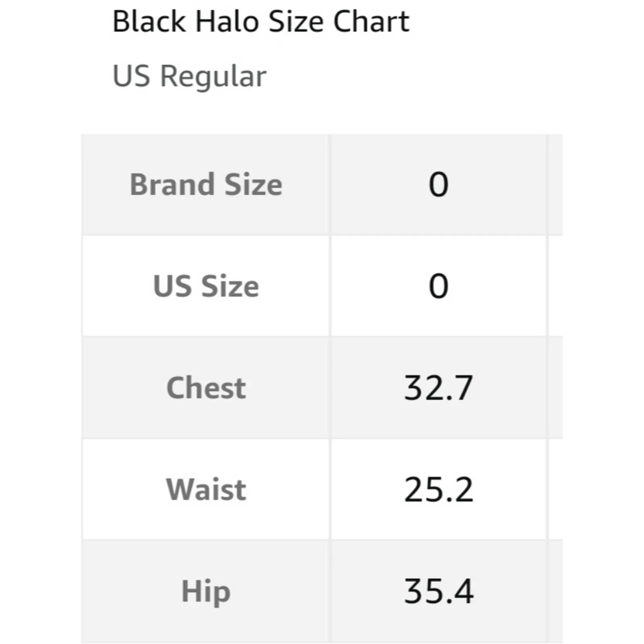This screenshot has height=644, width=644.
Task: Click the Waist row header
Action: 206,489
